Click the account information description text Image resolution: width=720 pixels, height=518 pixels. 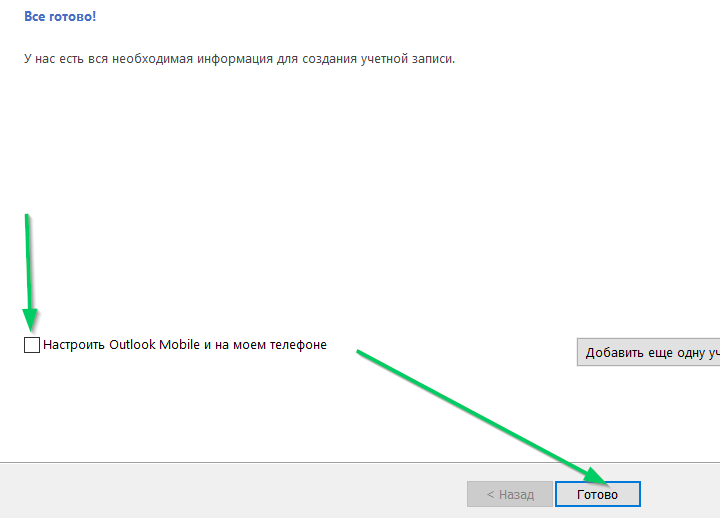coord(239,59)
